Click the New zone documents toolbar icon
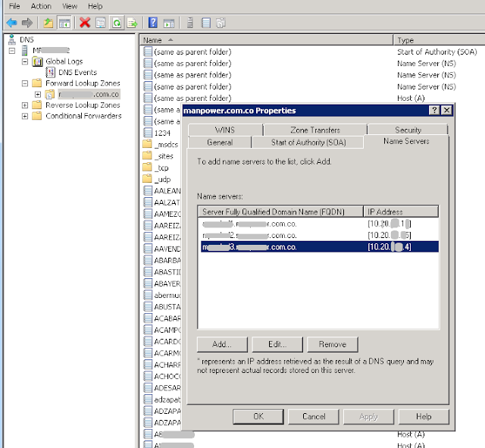The width and height of the screenshot is (485, 448). pos(221,23)
